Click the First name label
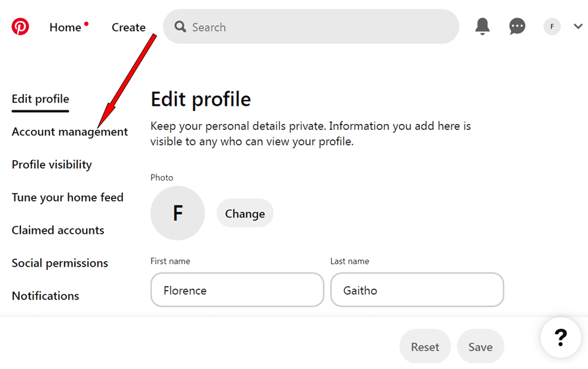 click(170, 261)
